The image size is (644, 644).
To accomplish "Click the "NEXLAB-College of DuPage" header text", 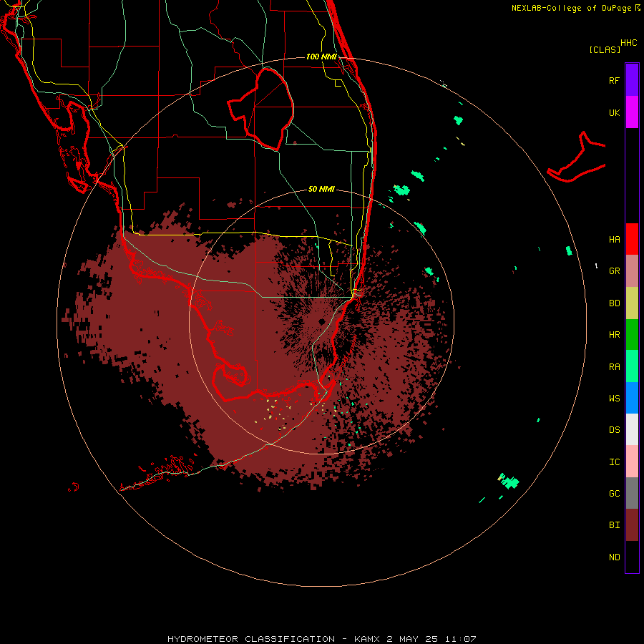I will 571,8.
